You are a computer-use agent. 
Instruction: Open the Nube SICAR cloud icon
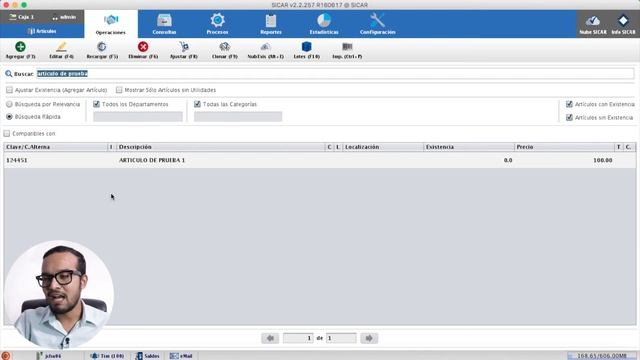[593, 20]
